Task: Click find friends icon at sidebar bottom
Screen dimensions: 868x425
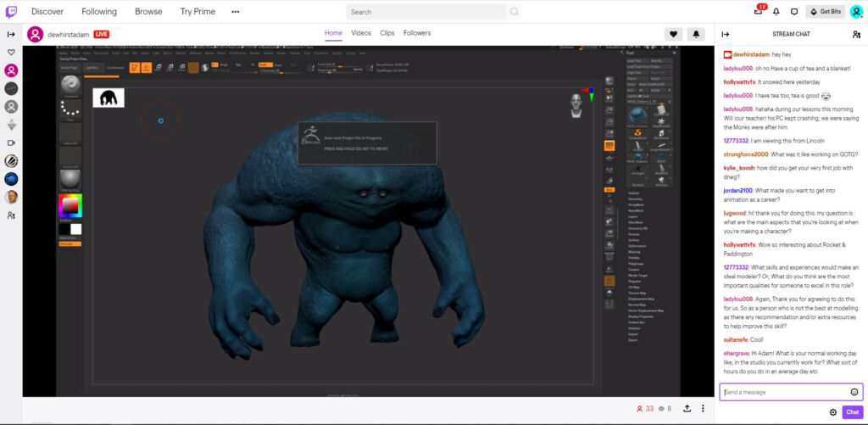Action: (x=11, y=215)
